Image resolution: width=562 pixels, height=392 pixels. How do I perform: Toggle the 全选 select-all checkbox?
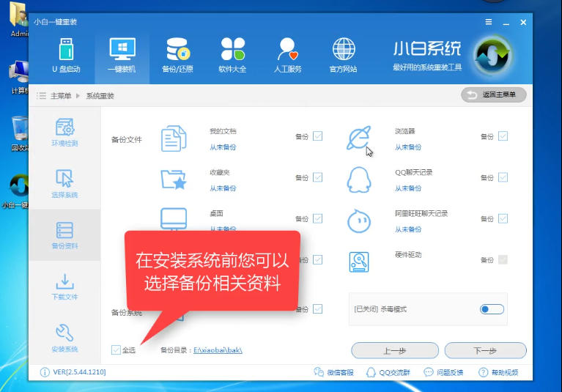tap(117, 350)
